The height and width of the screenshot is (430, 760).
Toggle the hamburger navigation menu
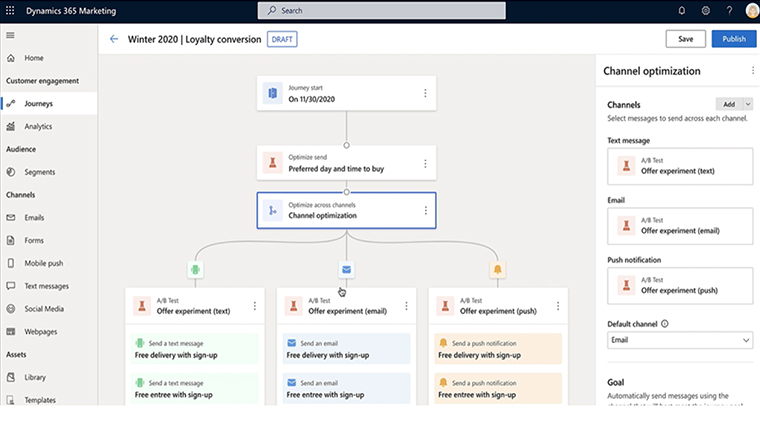click(11, 35)
